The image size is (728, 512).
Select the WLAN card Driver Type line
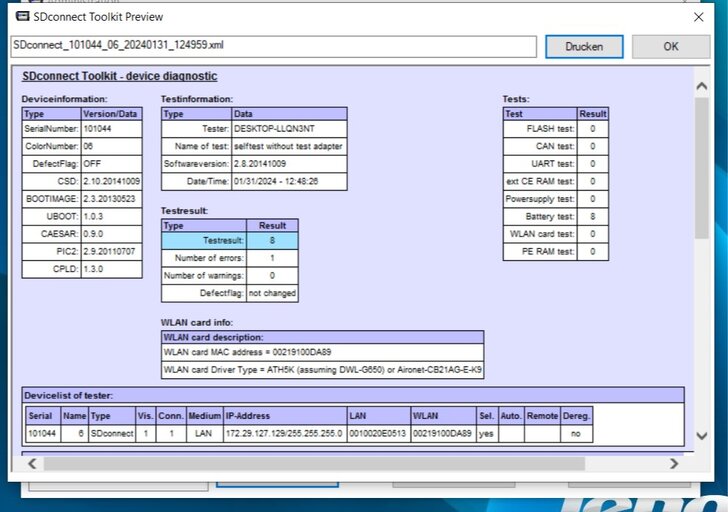point(322,370)
